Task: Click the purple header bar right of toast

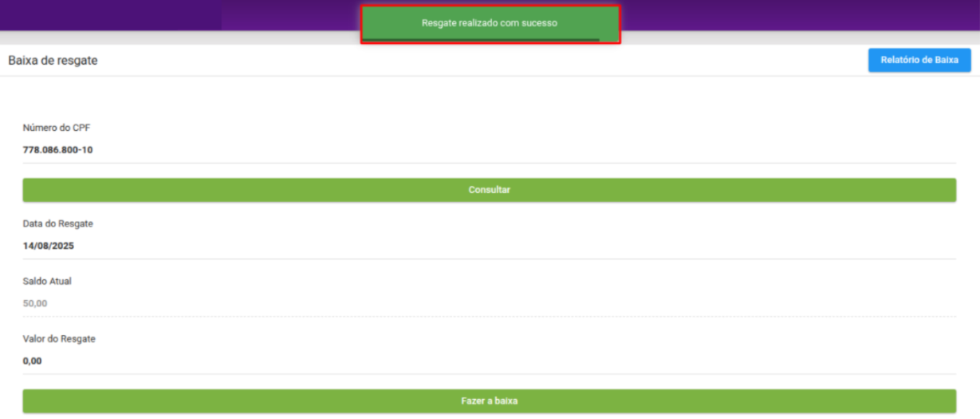Action: (x=797, y=14)
